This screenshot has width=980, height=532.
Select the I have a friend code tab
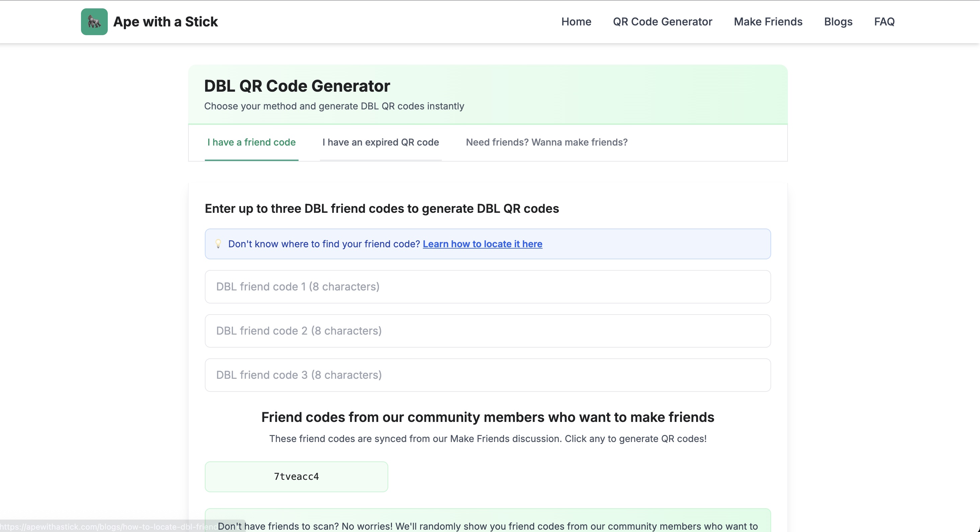coord(251,142)
